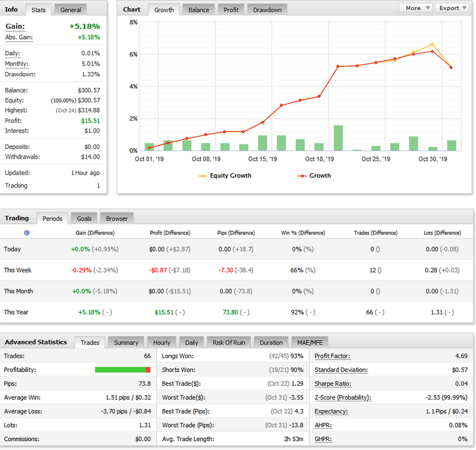
Task: Click the Daily label in Info
Action: (13, 53)
